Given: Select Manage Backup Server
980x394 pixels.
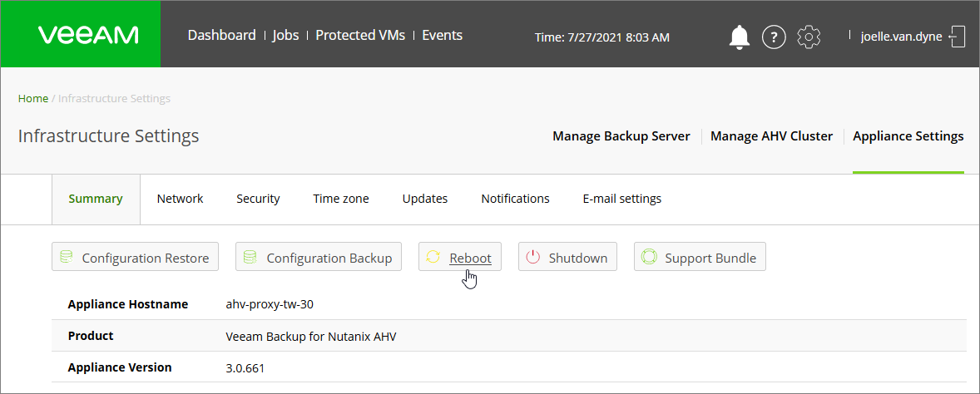Looking at the screenshot, I should click(621, 136).
